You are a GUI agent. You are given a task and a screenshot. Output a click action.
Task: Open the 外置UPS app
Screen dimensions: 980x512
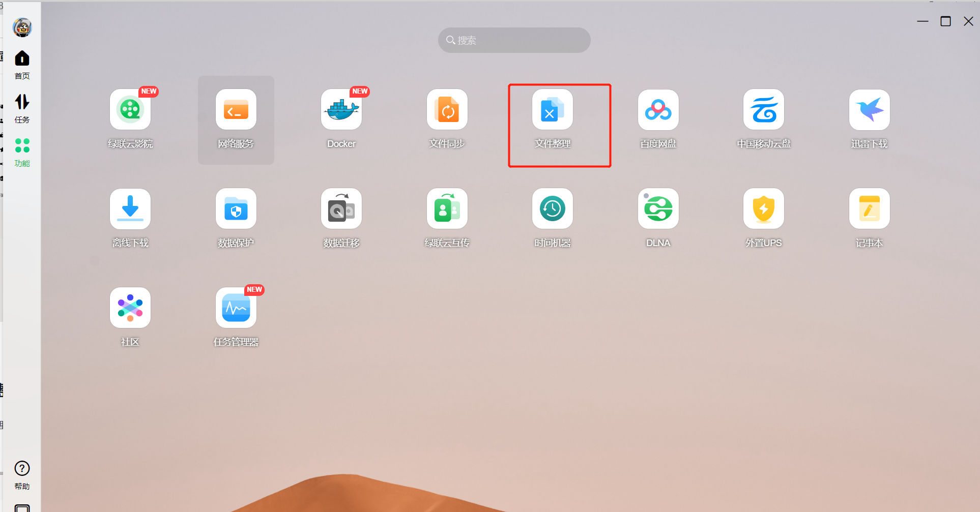(x=764, y=208)
